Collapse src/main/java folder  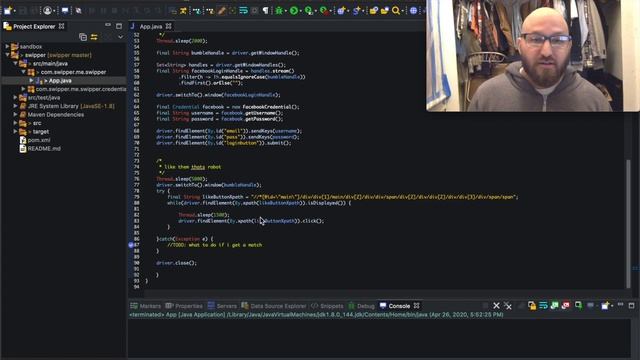[x=16, y=64]
